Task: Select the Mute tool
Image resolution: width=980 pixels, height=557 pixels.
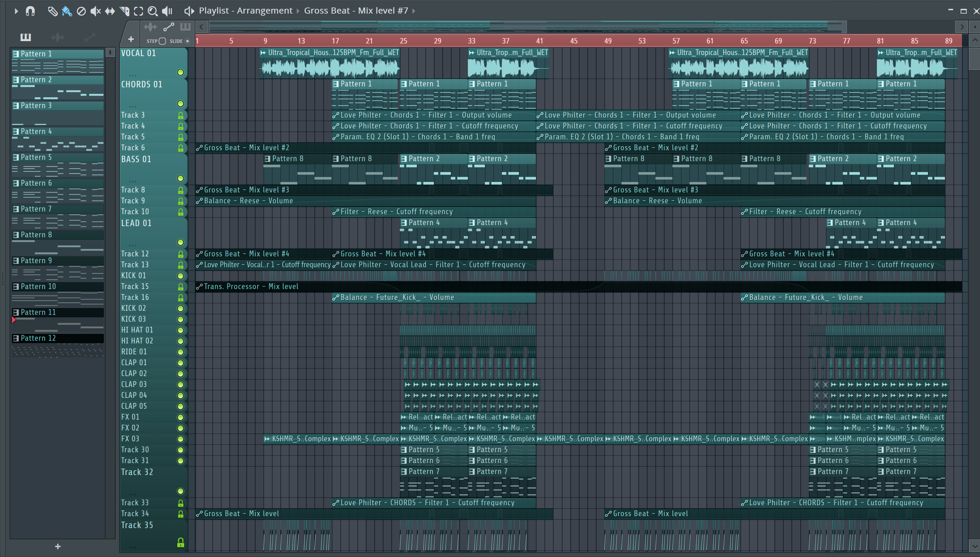Action: click(x=95, y=11)
